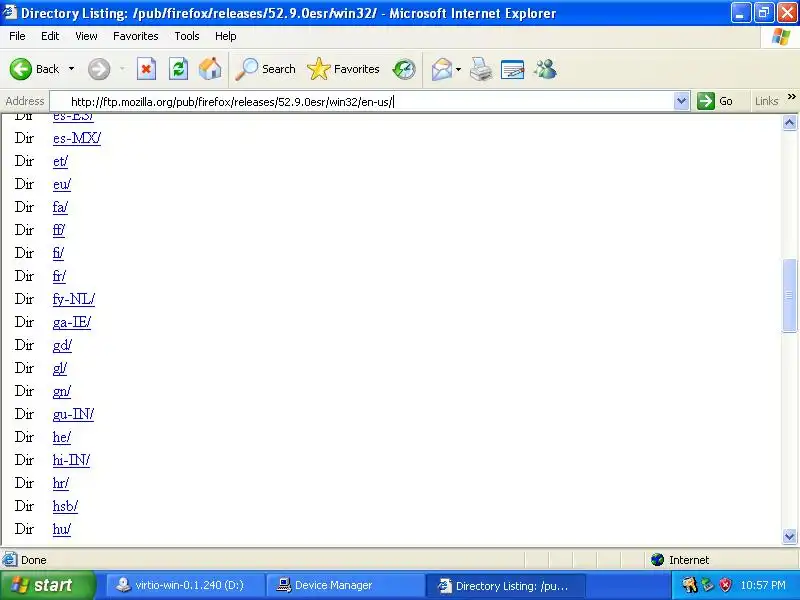This screenshot has height=600, width=800.
Task: Open the View menu
Action: [x=86, y=36]
